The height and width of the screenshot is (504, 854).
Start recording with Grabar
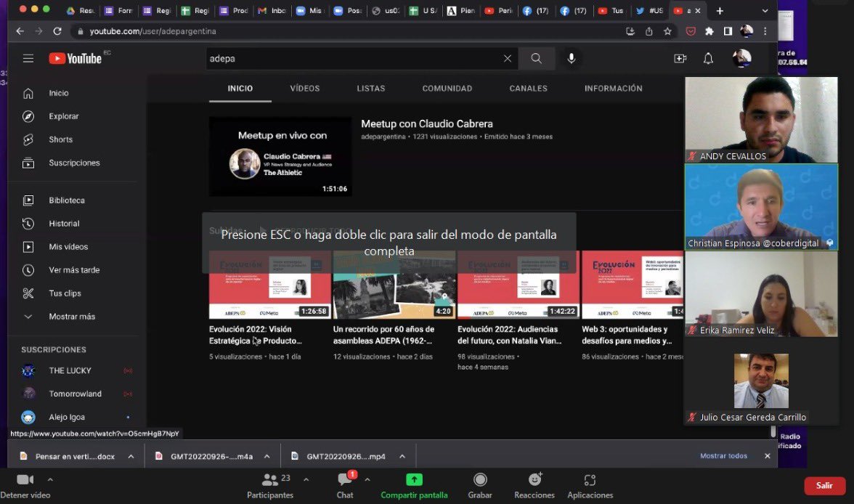(480, 485)
